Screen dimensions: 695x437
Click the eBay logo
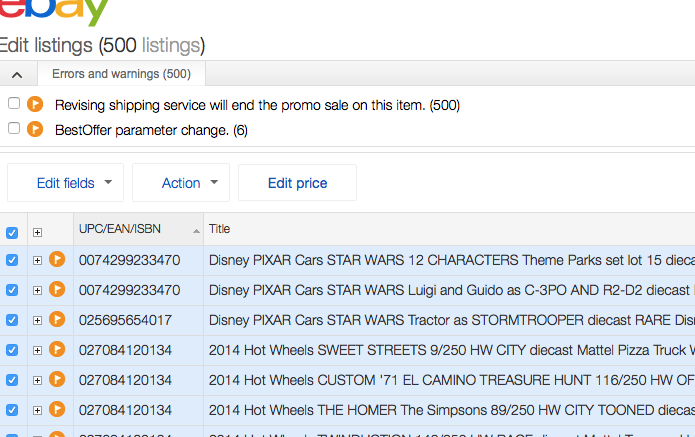click(x=55, y=10)
